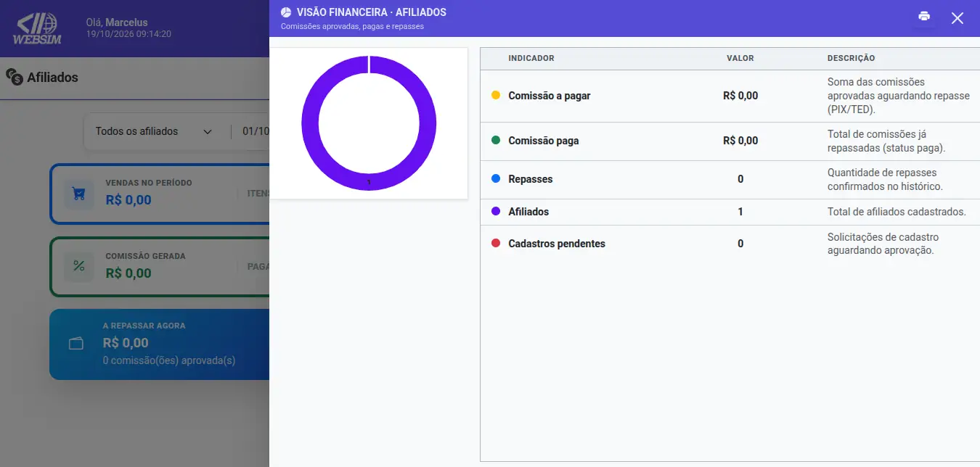This screenshot has height=467, width=980.
Task: Close the Visão Financeira panel
Action: click(957, 18)
